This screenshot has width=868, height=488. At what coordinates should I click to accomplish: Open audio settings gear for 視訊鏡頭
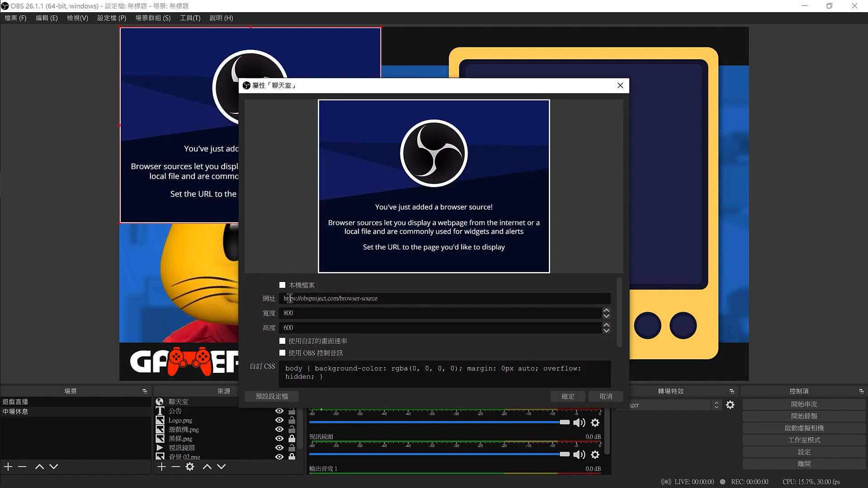pos(595,455)
